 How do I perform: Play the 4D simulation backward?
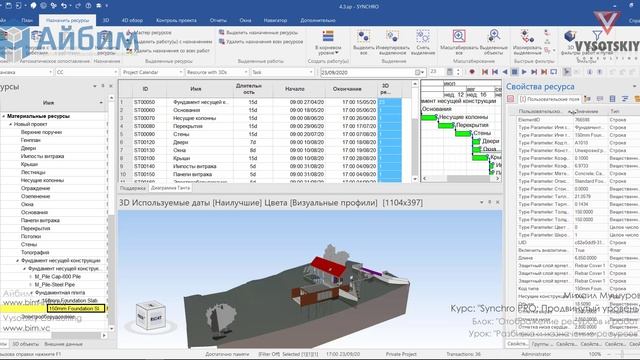[x=505, y=72]
